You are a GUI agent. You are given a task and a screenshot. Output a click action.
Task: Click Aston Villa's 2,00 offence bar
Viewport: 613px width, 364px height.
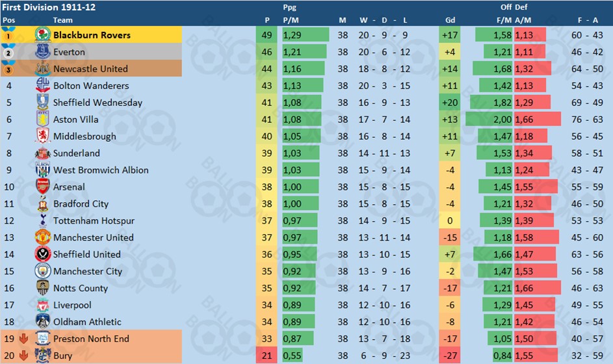pyautogui.click(x=489, y=119)
